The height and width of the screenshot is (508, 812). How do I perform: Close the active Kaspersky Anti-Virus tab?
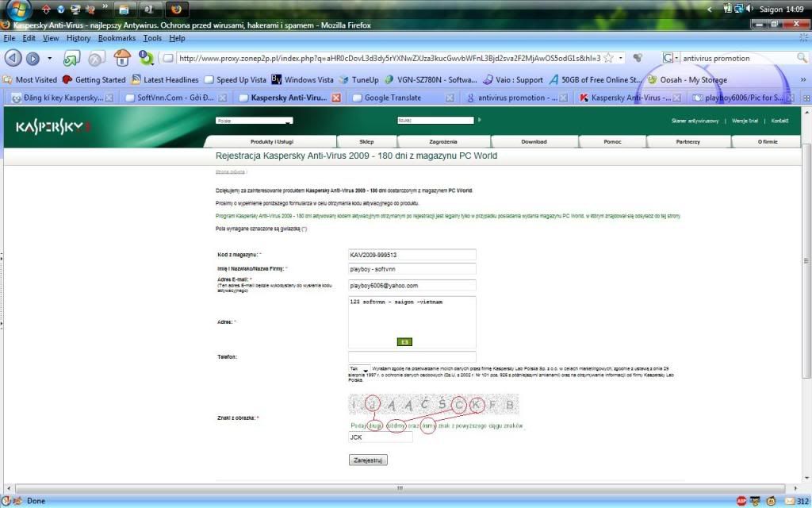click(x=336, y=98)
